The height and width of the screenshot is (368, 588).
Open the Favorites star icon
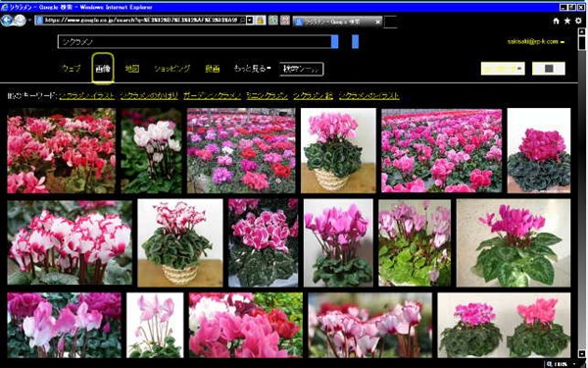coord(567,21)
